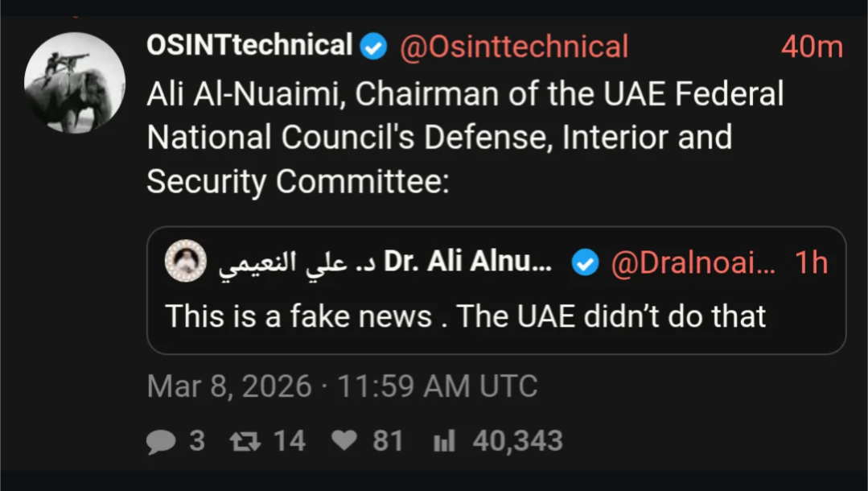Click the reply speech bubble icon
868x491 pixels.
point(161,441)
